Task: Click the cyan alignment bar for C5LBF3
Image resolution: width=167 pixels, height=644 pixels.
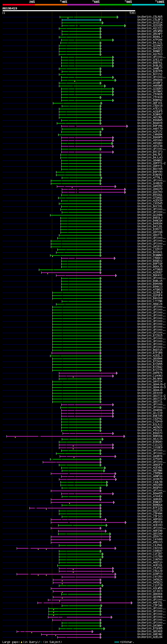Action: click(x=81, y=20)
